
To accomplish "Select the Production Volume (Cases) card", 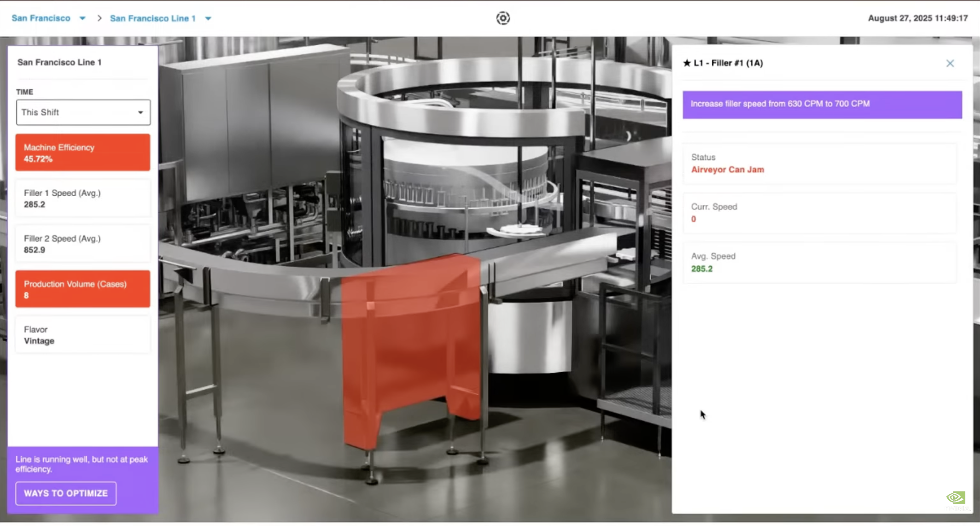I will click(x=83, y=289).
